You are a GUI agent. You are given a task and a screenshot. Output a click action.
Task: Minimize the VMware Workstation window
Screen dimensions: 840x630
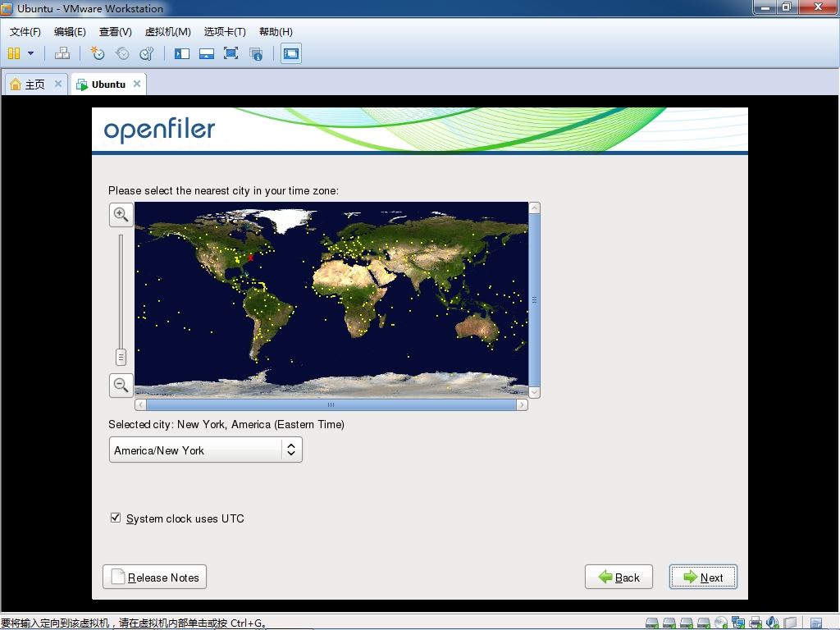click(765, 7)
